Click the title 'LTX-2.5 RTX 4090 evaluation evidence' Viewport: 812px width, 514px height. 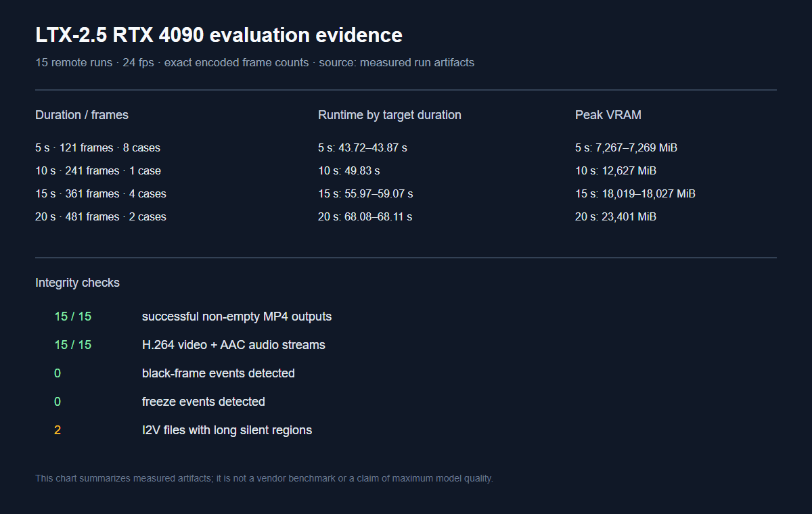pos(219,35)
